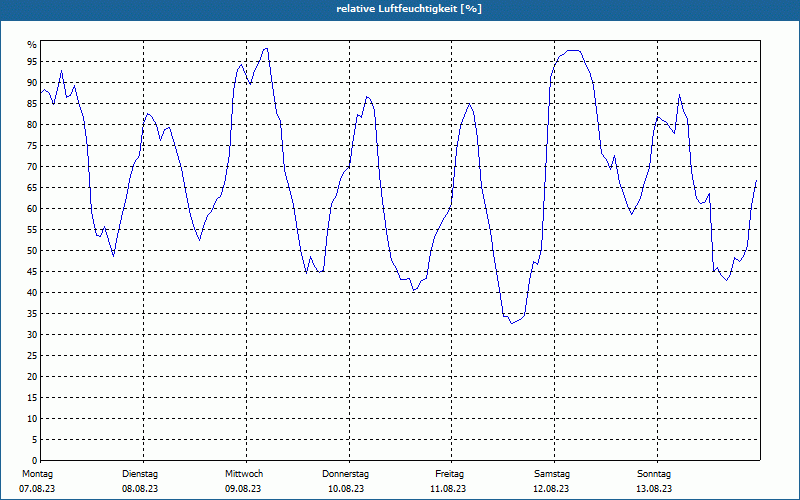Click the date '10.08.23'

[x=346, y=489]
